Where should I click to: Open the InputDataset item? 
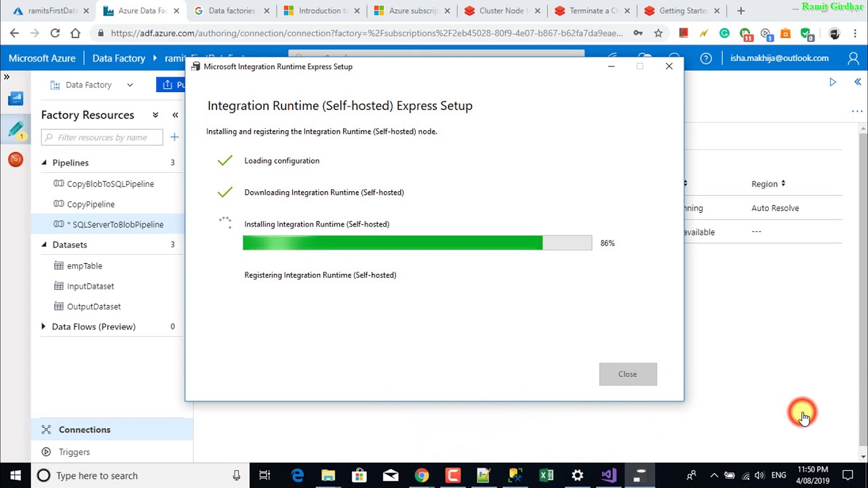(x=90, y=286)
